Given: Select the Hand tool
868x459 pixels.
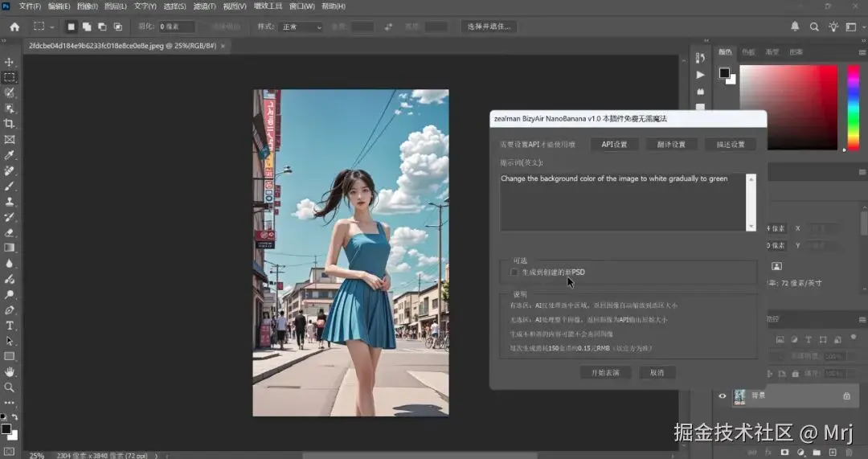Looking at the screenshot, I should pyautogui.click(x=10, y=372).
